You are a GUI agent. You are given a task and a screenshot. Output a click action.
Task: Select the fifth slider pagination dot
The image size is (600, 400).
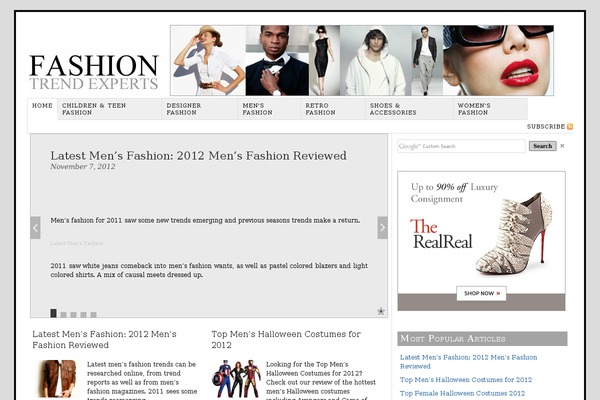[x=93, y=315]
